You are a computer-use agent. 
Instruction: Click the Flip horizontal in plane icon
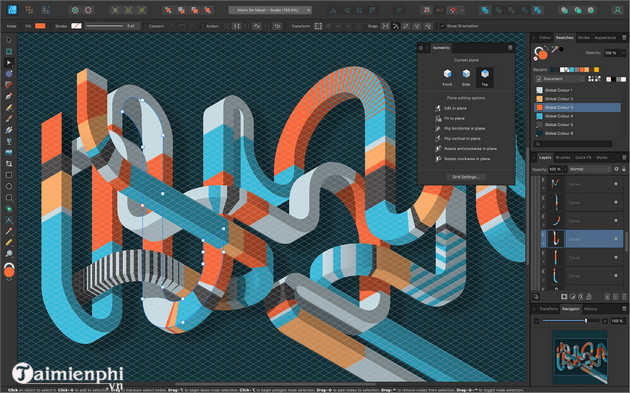[438, 128]
